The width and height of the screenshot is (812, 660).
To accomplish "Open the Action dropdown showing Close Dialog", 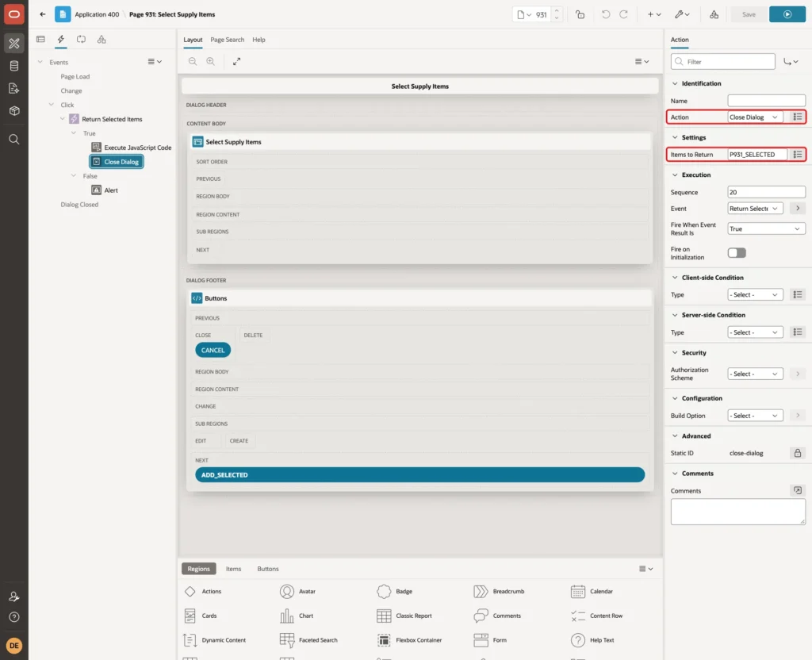I will pyautogui.click(x=755, y=117).
